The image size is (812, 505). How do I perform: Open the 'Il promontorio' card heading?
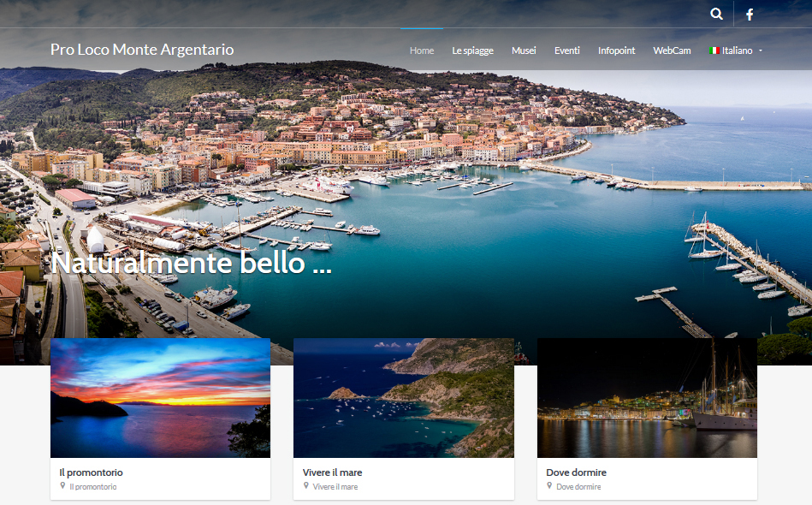92,472
